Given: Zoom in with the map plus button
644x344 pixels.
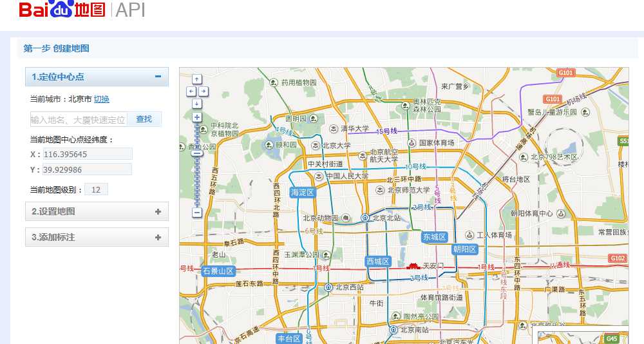Looking at the screenshot, I should (197, 117).
